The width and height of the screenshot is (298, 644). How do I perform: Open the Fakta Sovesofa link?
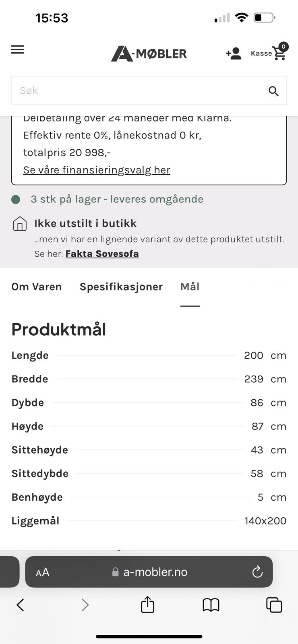click(102, 254)
